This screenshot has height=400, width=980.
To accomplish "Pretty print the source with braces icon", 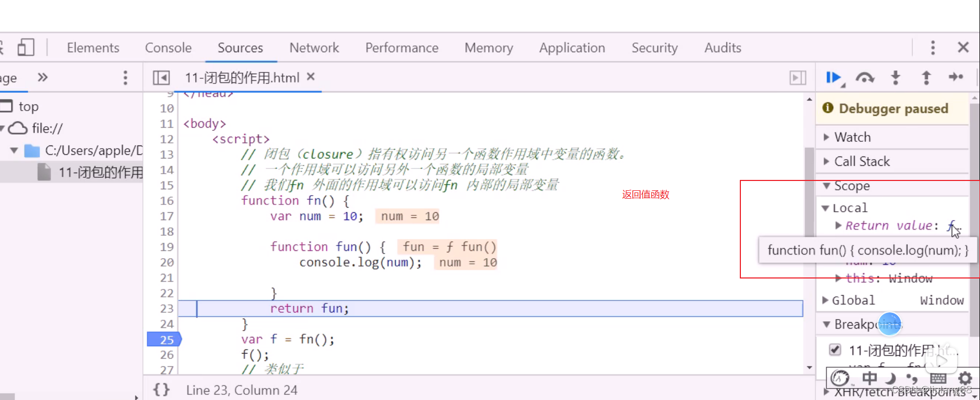I will pyautogui.click(x=161, y=390).
